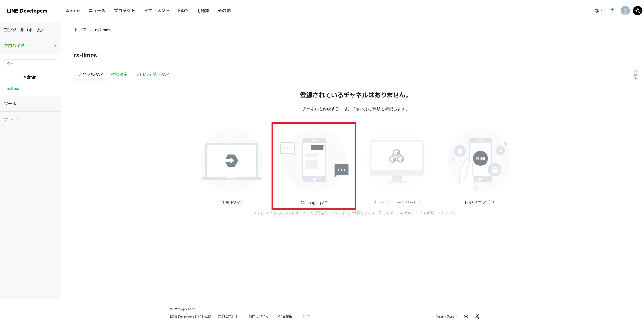
Task: Click the provider search field
Action: click(30, 63)
